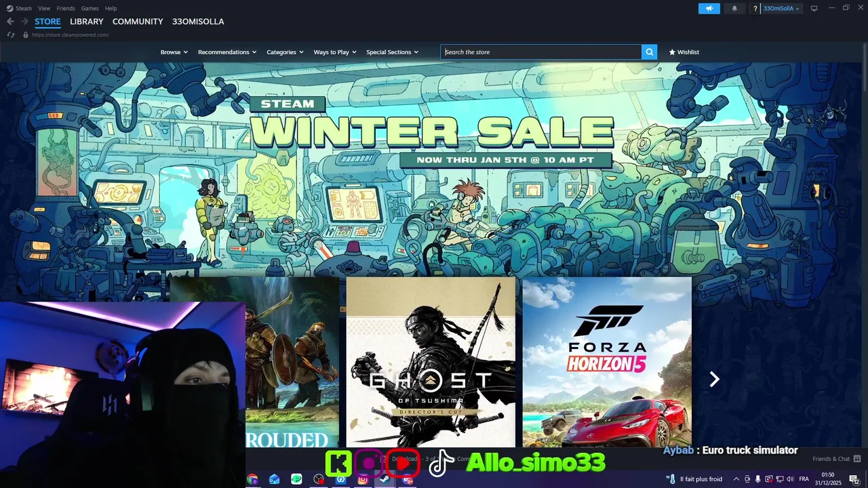Advance the carousel with the right arrow

(x=713, y=380)
